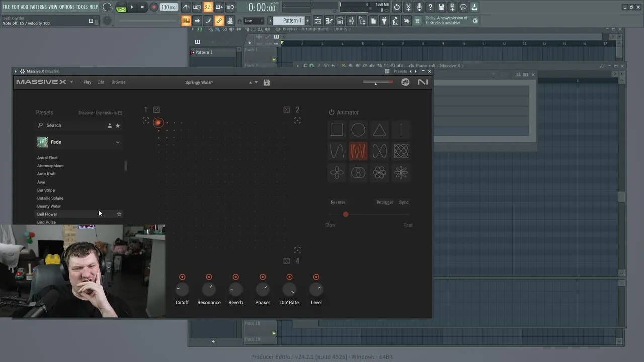Image resolution: width=644 pixels, height=362 pixels.
Task: Select the Auto Kraft preset
Action: pyautogui.click(x=46, y=174)
